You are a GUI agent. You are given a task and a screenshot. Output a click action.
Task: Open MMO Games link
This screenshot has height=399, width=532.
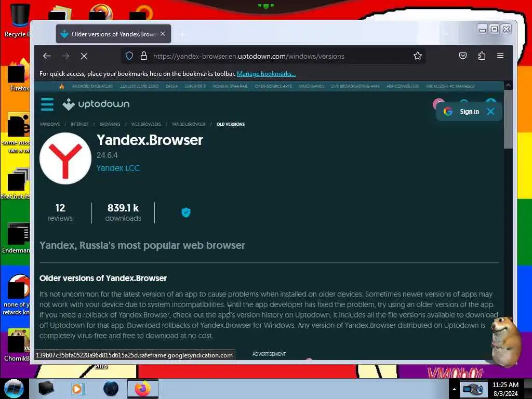(312, 86)
